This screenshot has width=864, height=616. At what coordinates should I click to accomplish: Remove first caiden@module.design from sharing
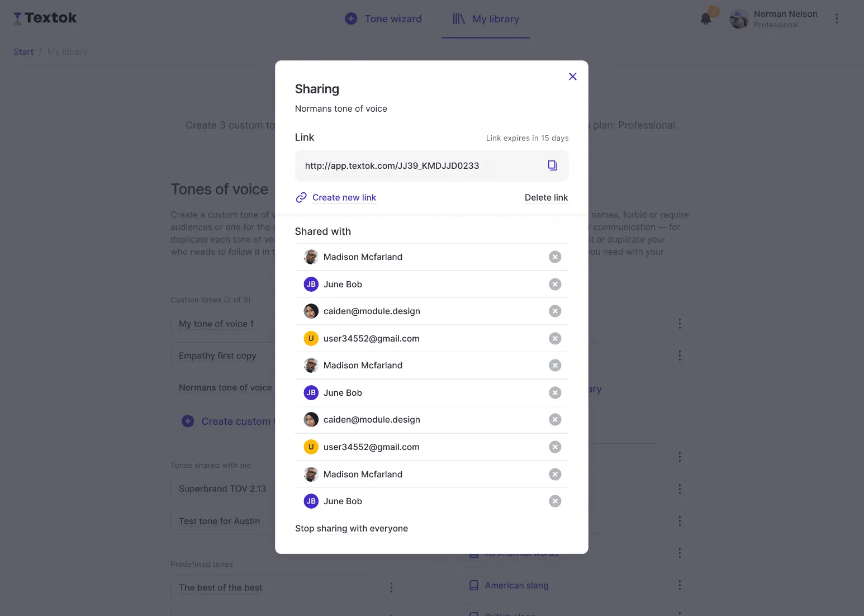pyautogui.click(x=555, y=311)
